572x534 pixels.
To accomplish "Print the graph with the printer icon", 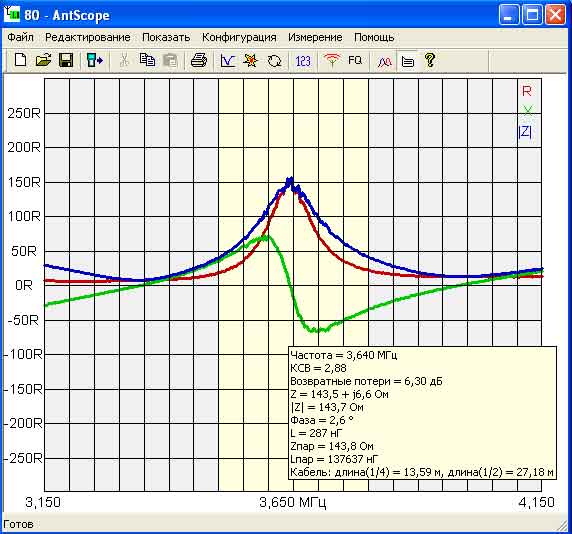I will 199,60.
